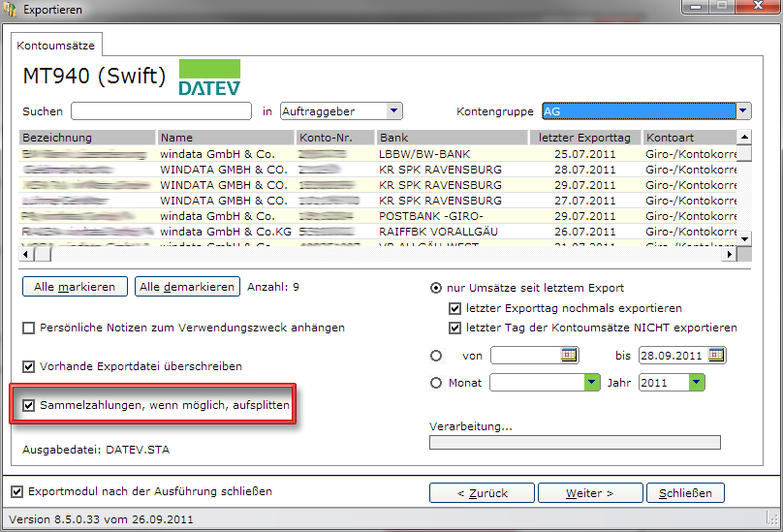This screenshot has height=532, width=783.
Task: Click list scroll-up arrow
Action: (744, 137)
